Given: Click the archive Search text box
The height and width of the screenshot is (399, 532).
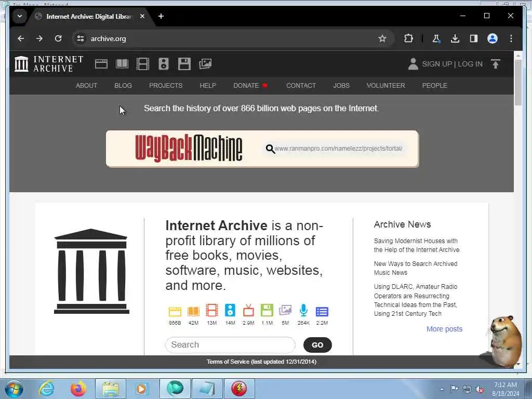Looking at the screenshot, I should point(230,345).
